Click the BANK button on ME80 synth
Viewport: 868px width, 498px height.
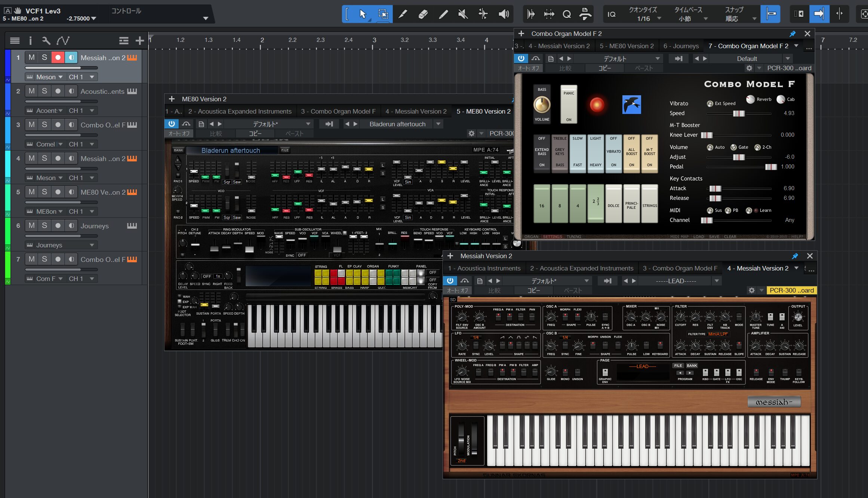pos(178,150)
